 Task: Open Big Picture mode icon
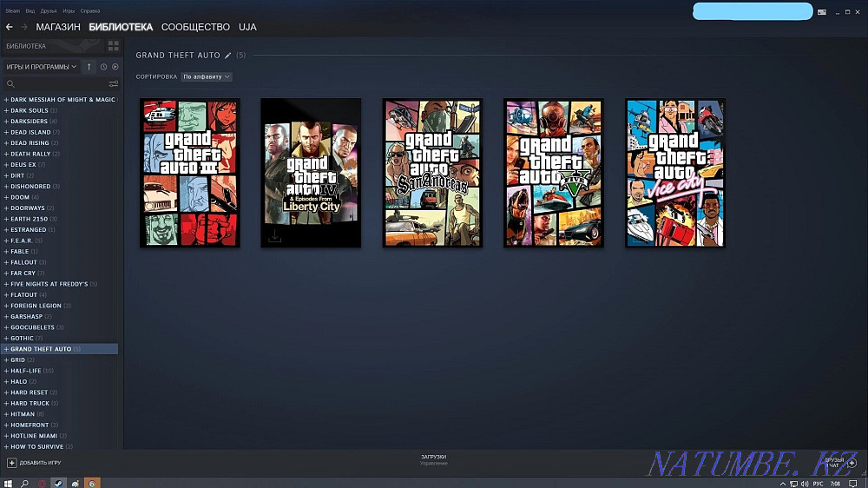[x=822, y=11]
